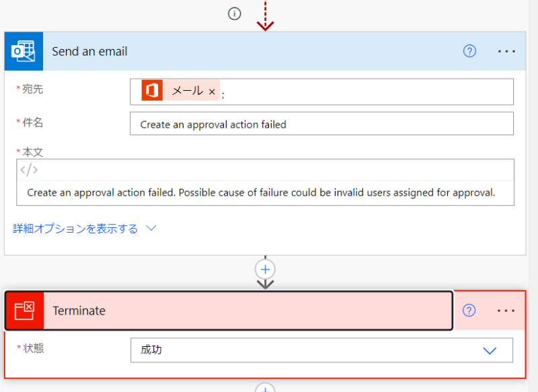This screenshot has height=392, width=538.
Task: Click the chevron next to 詳細オプションを表示する
Action: 151,229
